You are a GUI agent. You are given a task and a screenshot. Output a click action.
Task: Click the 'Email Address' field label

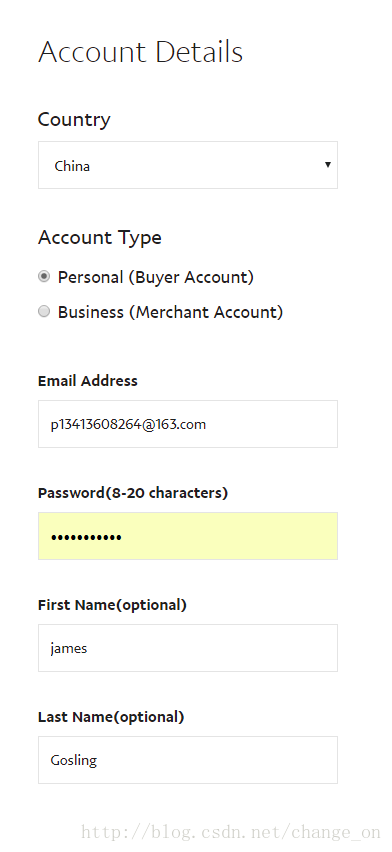tap(88, 381)
